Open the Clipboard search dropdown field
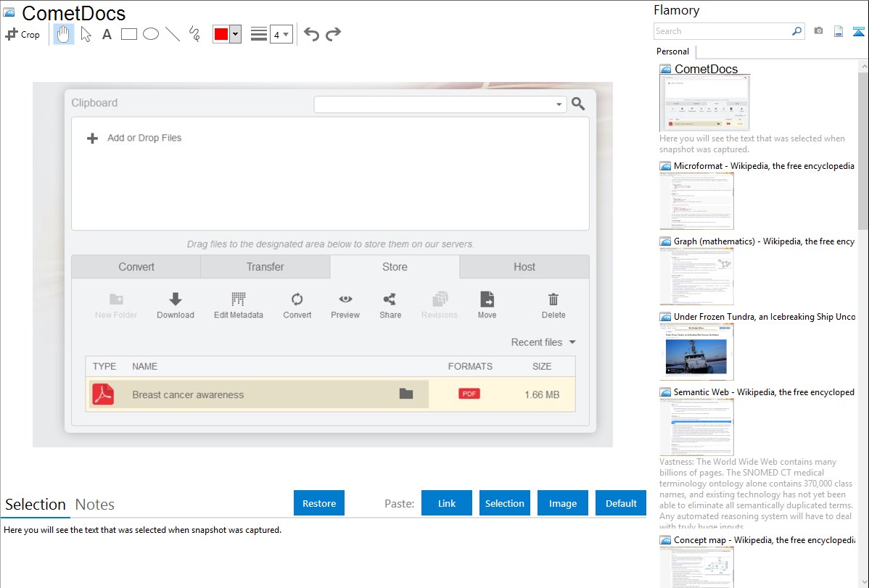The width and height of the screenshot is (869, 588). (x=440, y=104)
